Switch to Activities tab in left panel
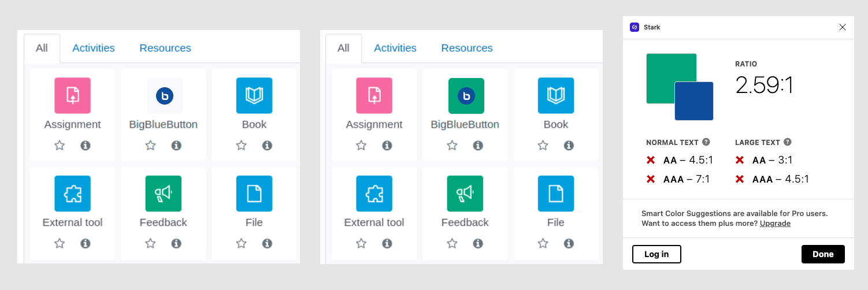 (94, 48)
